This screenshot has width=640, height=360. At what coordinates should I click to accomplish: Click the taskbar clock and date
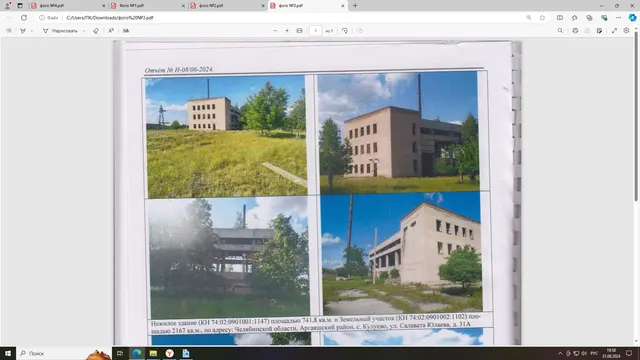click(611, 353)
